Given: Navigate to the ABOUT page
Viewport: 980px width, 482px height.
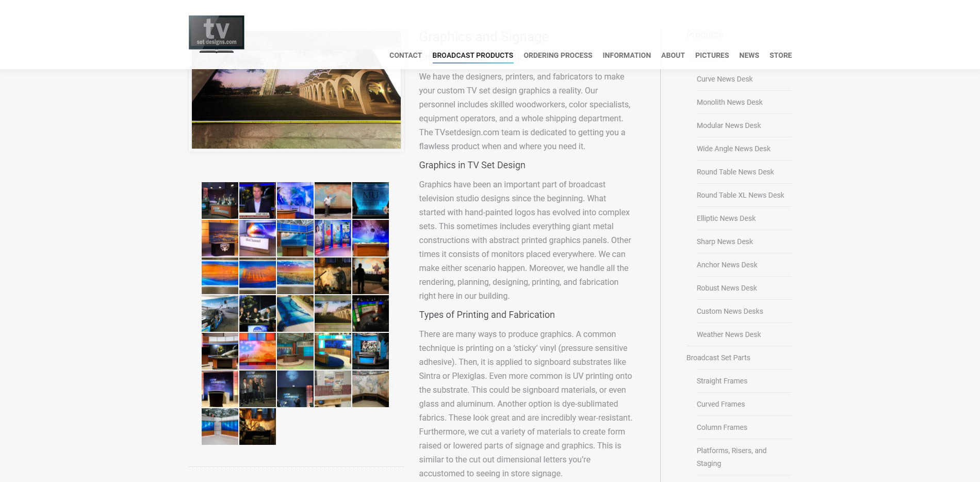Looking at the screenshot, I should click(x=673, y=55).
